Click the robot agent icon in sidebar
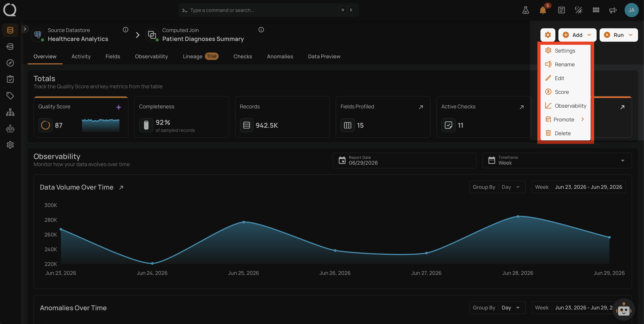 10,128
